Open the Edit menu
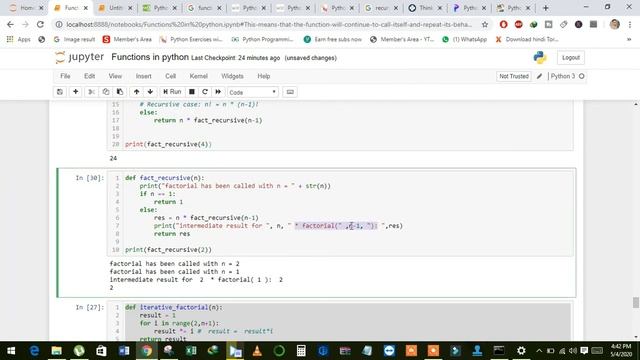The image size is (640, 360). point(89,76)
